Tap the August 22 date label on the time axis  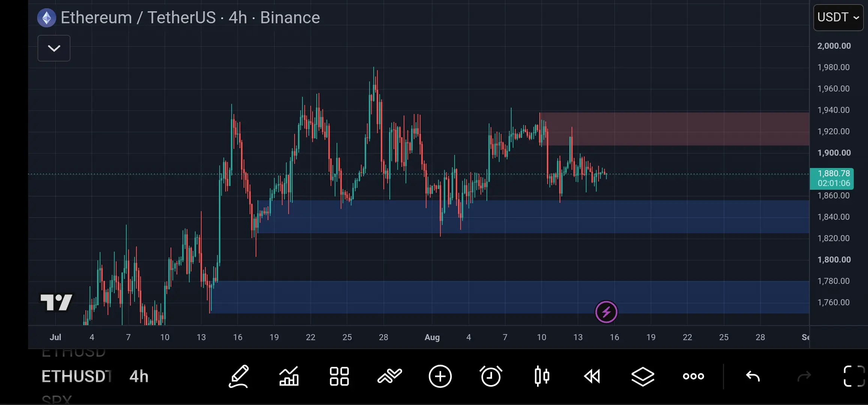[687, 337]
